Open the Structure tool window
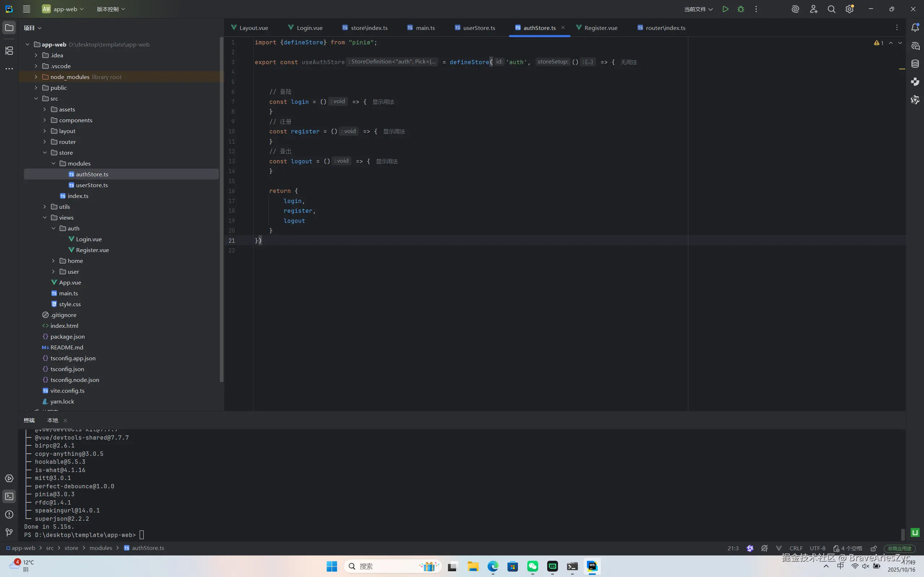The height and width of the screenshot is (577, 924). click(9, 50)
